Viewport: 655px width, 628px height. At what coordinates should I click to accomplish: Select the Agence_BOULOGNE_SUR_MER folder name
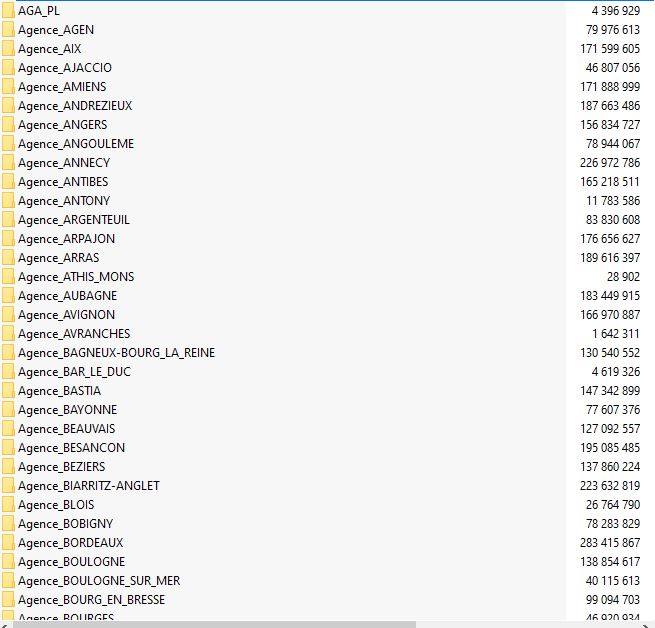99,581
